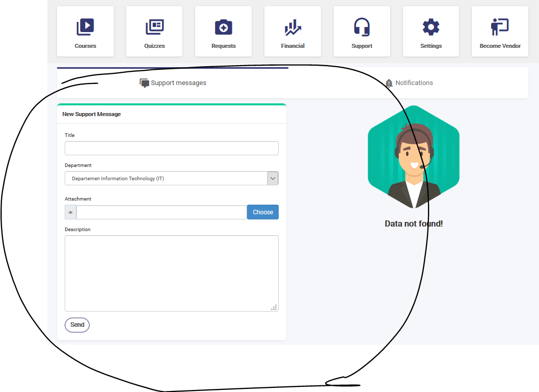Click the blue Choose button

click(x=263, y=212)
